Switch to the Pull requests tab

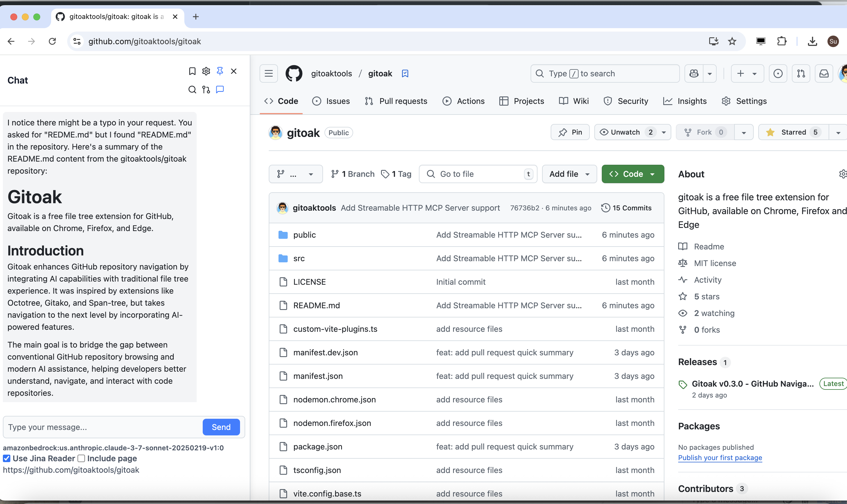coord(396,101)
